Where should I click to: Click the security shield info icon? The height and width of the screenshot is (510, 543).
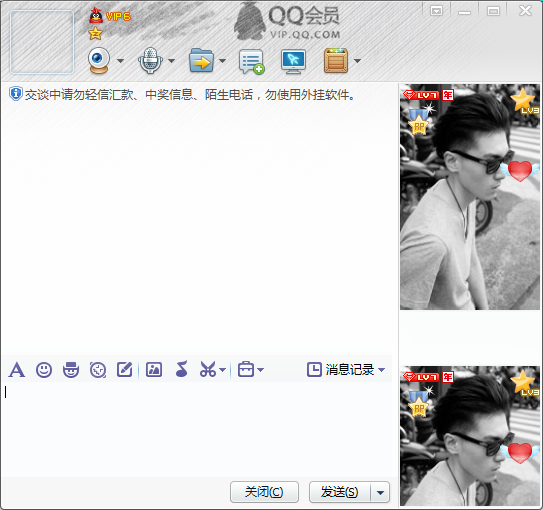[x=15, y=94]
